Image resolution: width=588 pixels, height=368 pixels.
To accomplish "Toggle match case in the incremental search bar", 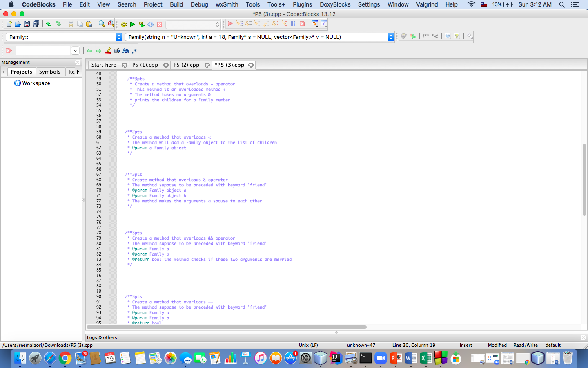I will (126, 51).
